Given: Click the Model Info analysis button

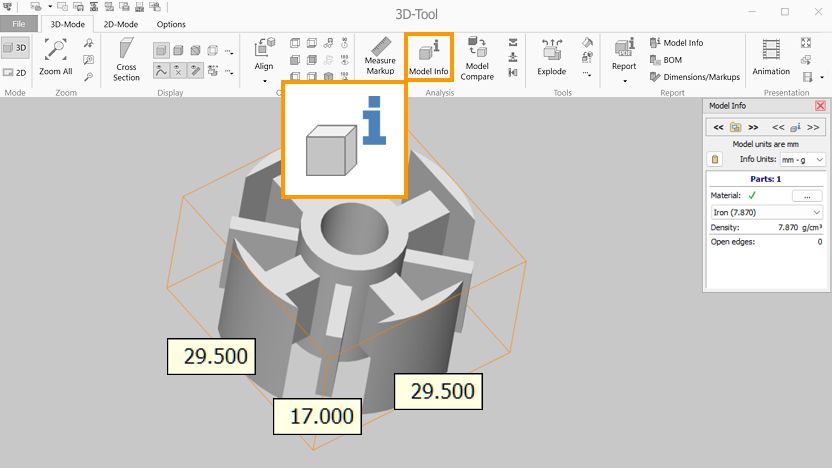Looking at the screenshot, I should tap(428, 57).
